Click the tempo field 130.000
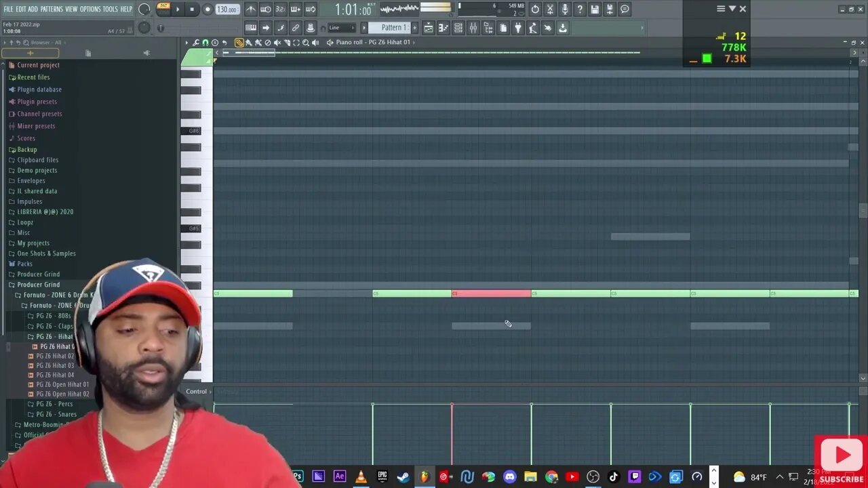Screen dimensions: 868x488 (x=227, y=9)
